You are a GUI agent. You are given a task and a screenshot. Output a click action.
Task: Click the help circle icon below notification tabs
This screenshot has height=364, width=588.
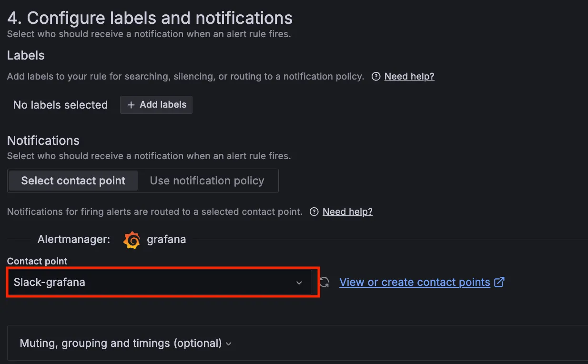pyautogui.click(x=314, y=212)
